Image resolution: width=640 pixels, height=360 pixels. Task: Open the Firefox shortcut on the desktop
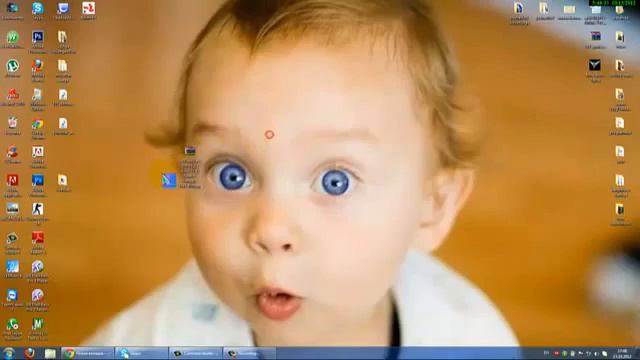click(38, 66)
